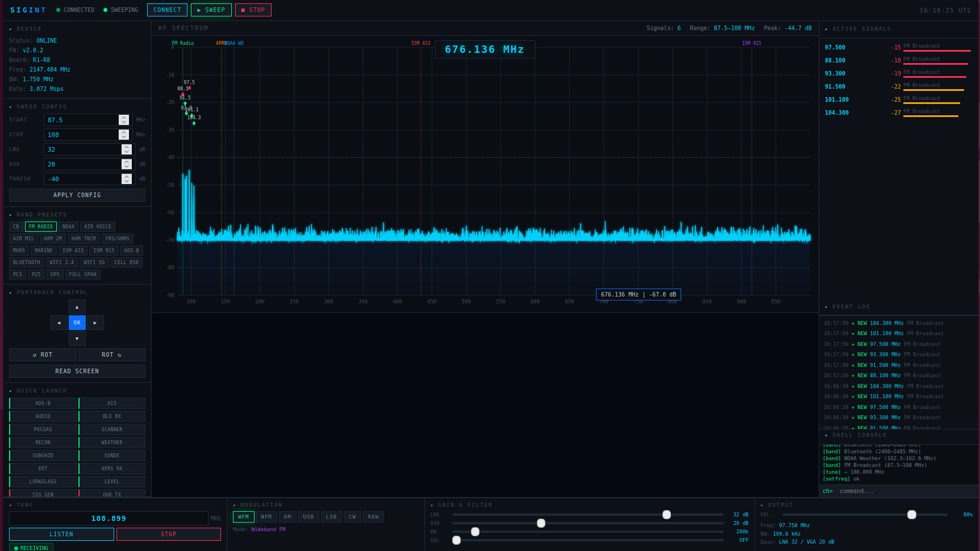Select the ISM 433 band preset
Image resolution: width=980 pixels, height=551 pixels.
[x=73, y=251]
